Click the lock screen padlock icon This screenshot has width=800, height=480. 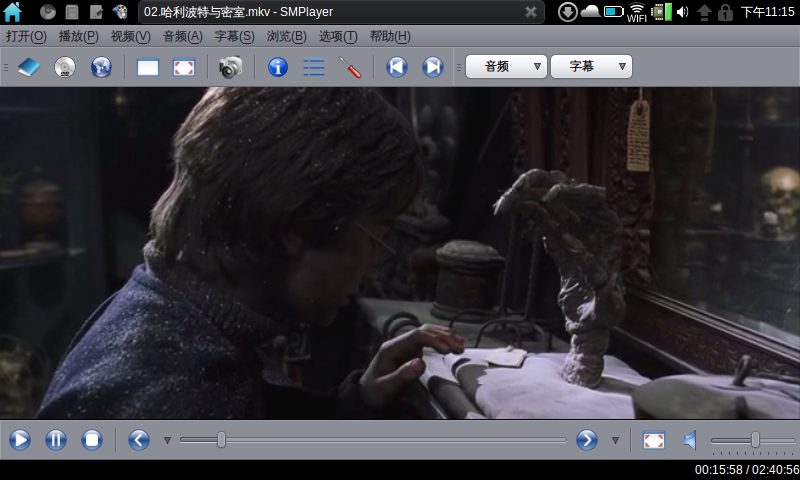pyautogui.click(x=725, y=12)
